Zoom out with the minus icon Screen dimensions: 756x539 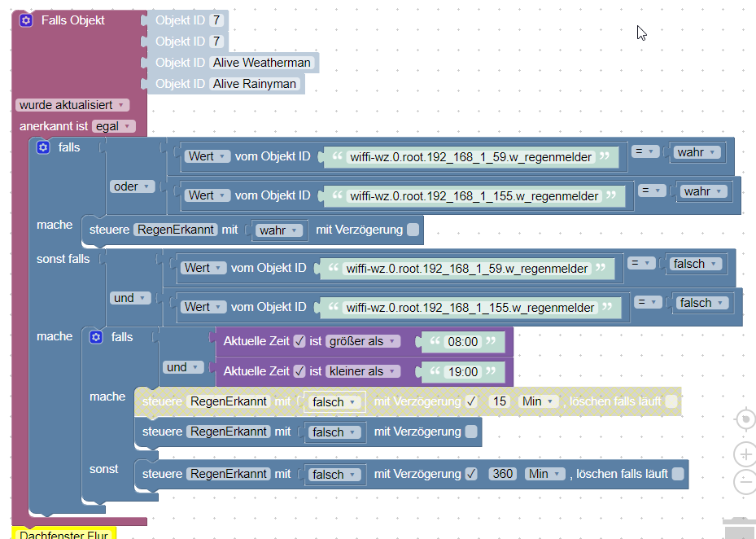[x=745, y=481]
